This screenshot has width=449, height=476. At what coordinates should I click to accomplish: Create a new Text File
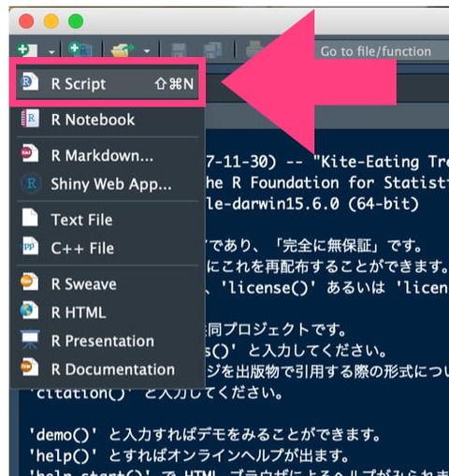point(108,220)
